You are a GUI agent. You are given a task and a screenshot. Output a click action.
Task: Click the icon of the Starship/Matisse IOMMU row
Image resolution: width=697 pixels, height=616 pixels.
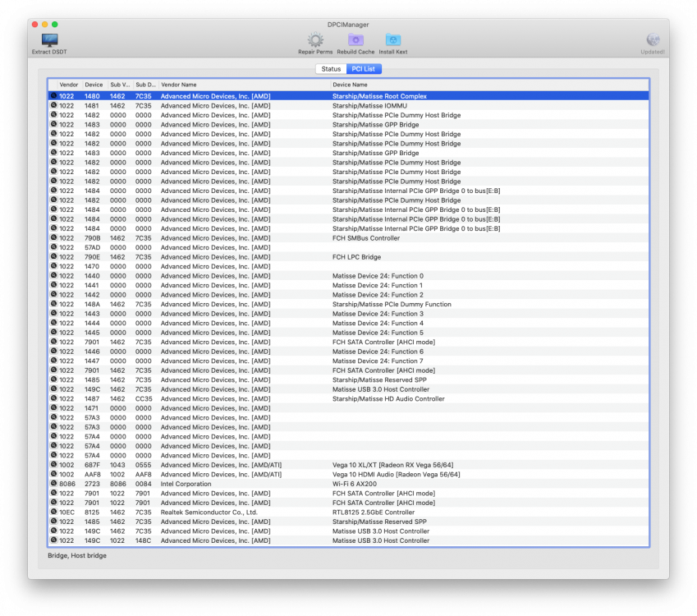[x=54, y=105]
